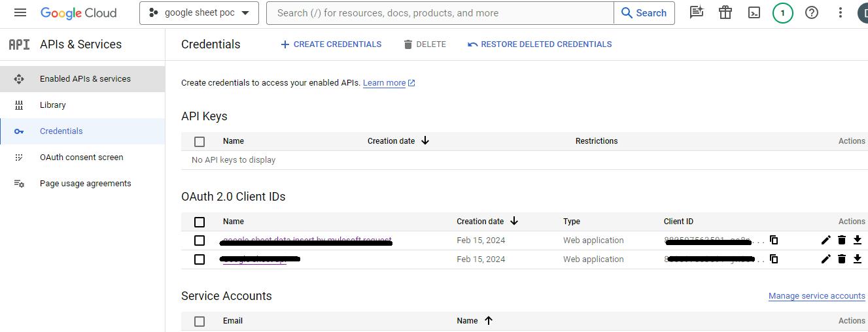Screen dimensions: 868x332
Task: Open OAuth consent screen page
Action: (82, 158)
